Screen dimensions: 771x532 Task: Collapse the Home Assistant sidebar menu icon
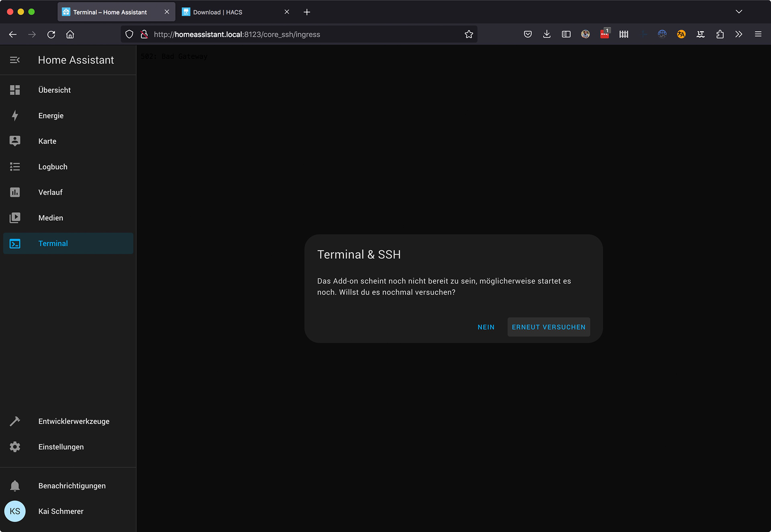(x=15, y=60)
